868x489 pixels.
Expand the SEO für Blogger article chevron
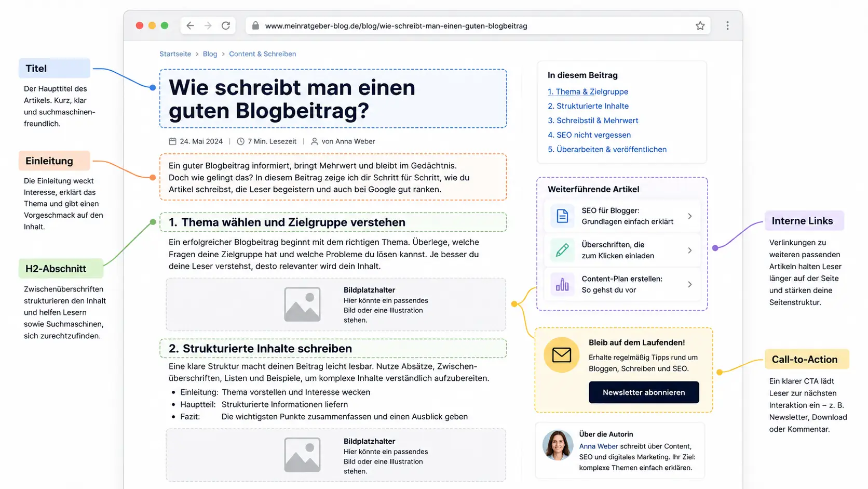click(x=689, y=216)
